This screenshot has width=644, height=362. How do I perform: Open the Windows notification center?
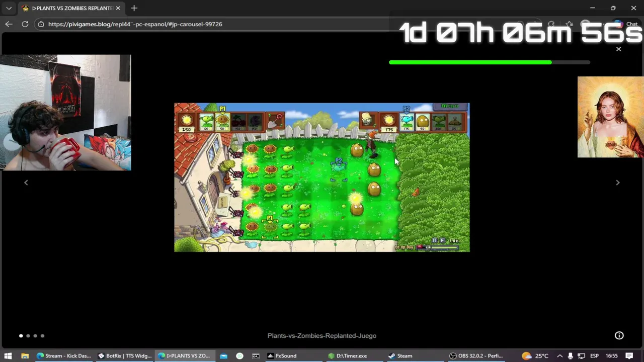point(629,355)
